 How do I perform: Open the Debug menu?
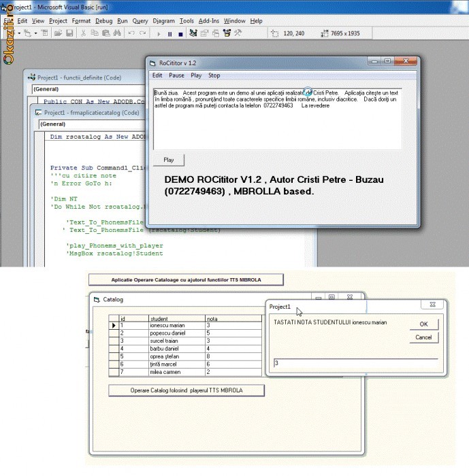point(104,21)
